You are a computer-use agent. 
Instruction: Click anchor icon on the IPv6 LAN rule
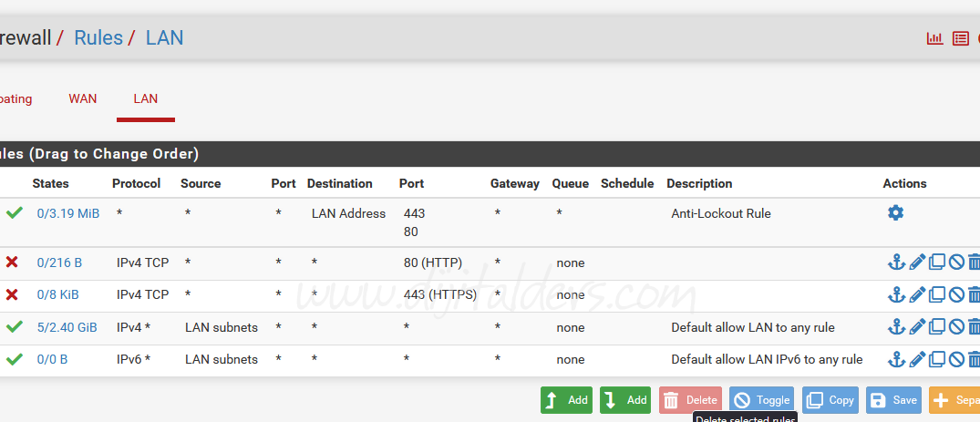pos(896,359)
